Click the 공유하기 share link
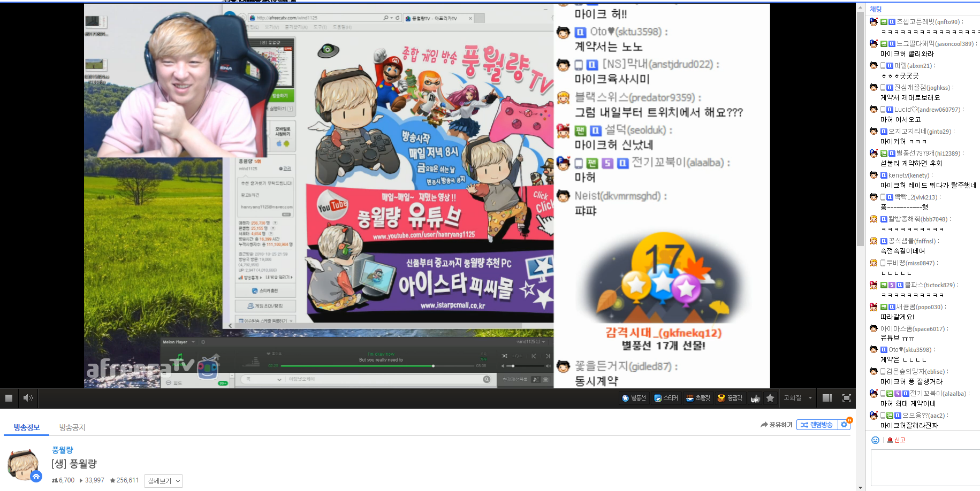Image resolution: width=980 pixels, height=491 pixels. tap(777, 425)
